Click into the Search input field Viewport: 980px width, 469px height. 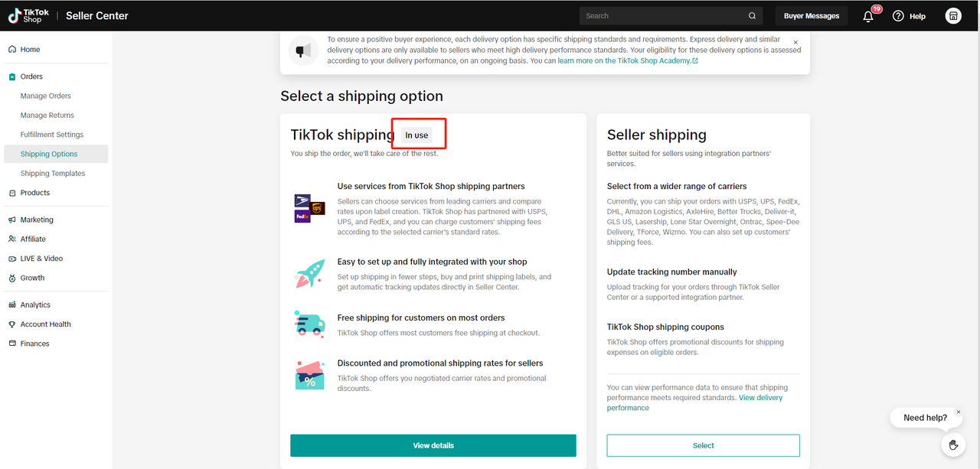click(662, 16)
